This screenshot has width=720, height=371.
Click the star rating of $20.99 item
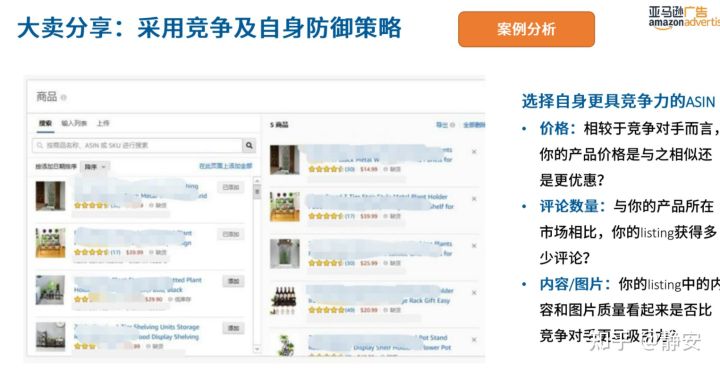click(326, 310)
